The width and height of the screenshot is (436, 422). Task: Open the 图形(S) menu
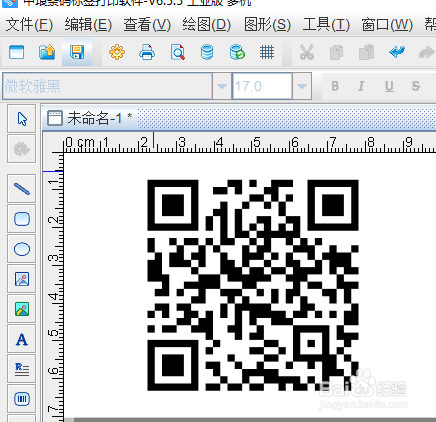point(267,25)
